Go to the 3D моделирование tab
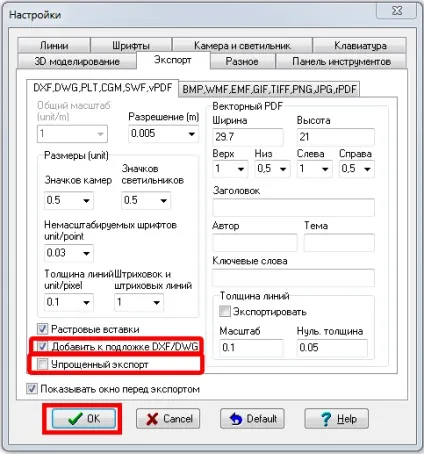Image resolution: width=424 pixels, height=454 pixels. pos(77,61)
